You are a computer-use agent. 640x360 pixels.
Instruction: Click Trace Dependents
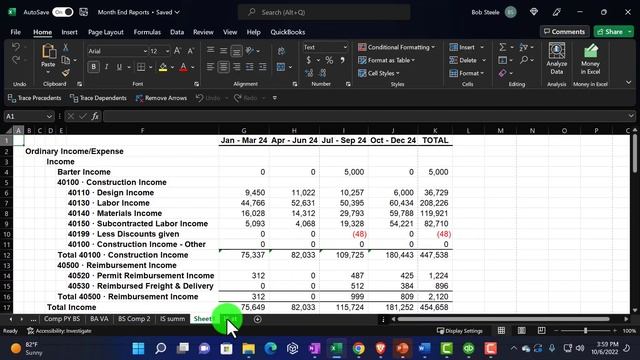[98, 98]
